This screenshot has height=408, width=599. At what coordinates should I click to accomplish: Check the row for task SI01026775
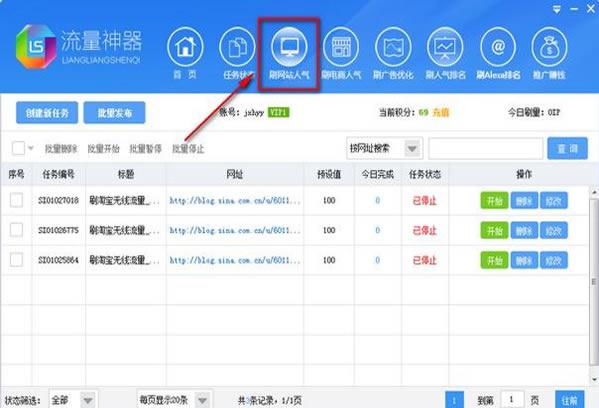tap(16, 230)
